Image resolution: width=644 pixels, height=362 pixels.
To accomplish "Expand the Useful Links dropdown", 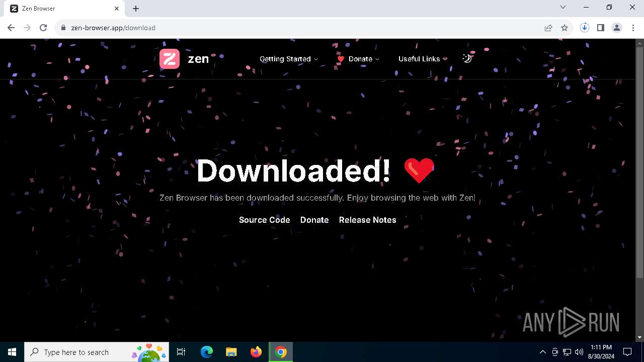I will (x=423, y=59).
